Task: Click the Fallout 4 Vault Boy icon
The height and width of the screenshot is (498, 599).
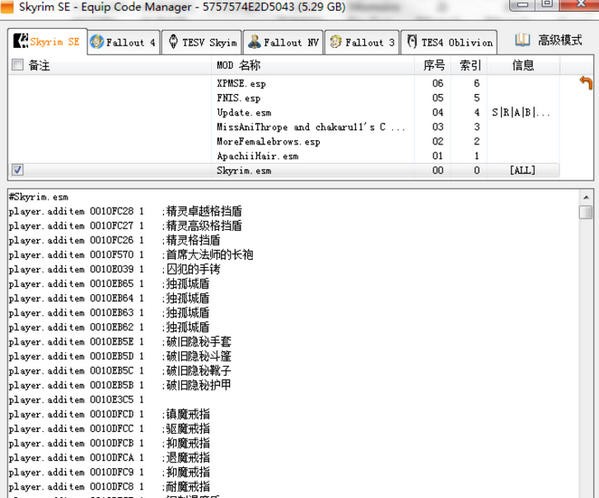Action: [97, 42]
